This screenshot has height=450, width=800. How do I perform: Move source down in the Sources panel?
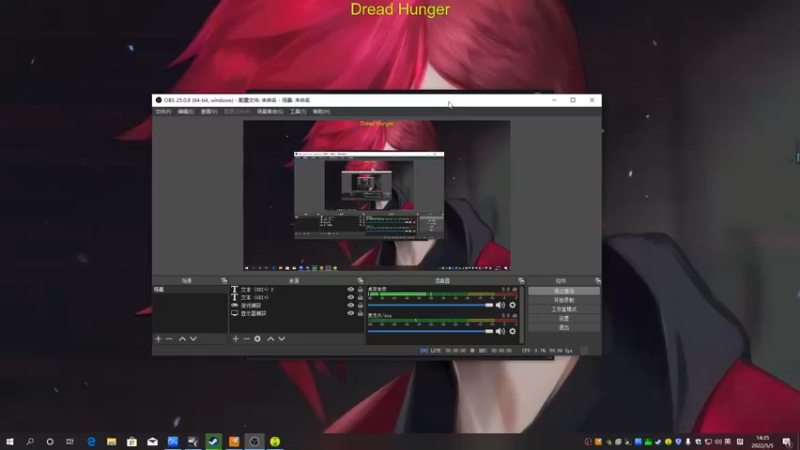(282, 339)
